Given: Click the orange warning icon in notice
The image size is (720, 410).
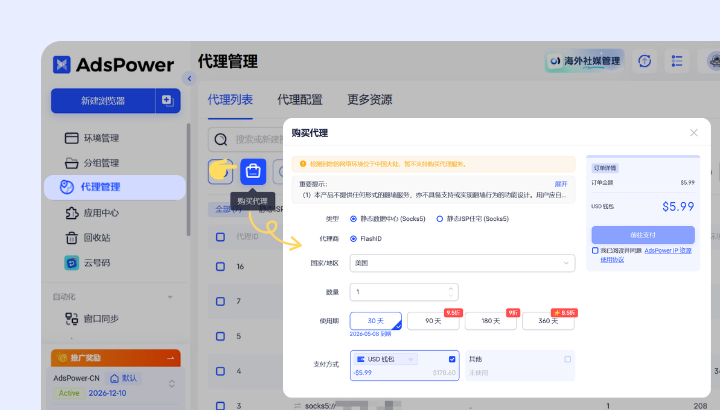Looking at the screenshot, I should tap(303, 164).
